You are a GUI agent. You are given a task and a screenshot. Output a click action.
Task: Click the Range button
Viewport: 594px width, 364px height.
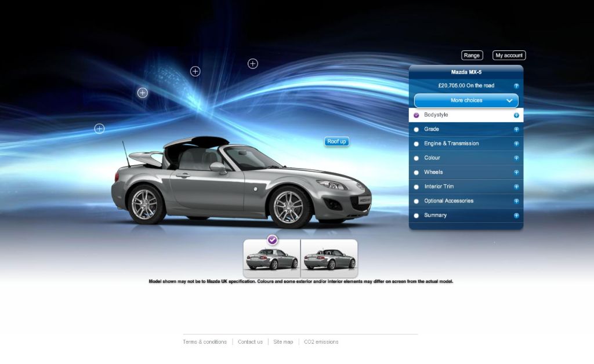click(472, 55)
